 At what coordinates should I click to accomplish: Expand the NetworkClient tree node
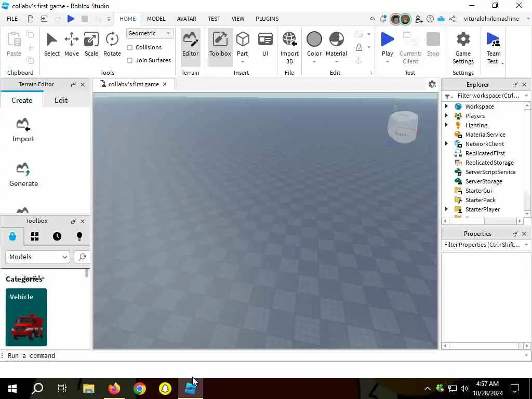(x=446, y=143)
